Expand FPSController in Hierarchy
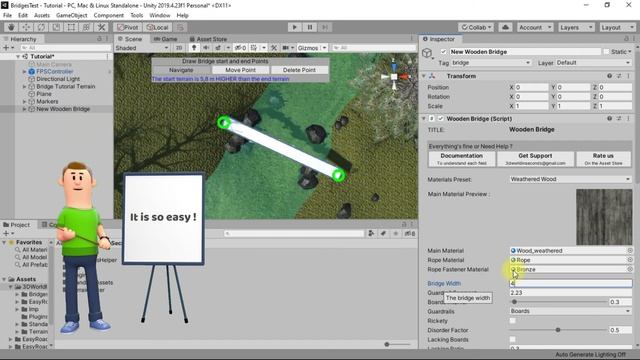This screenshot has width=640, height=360. (x=24, y=71)
